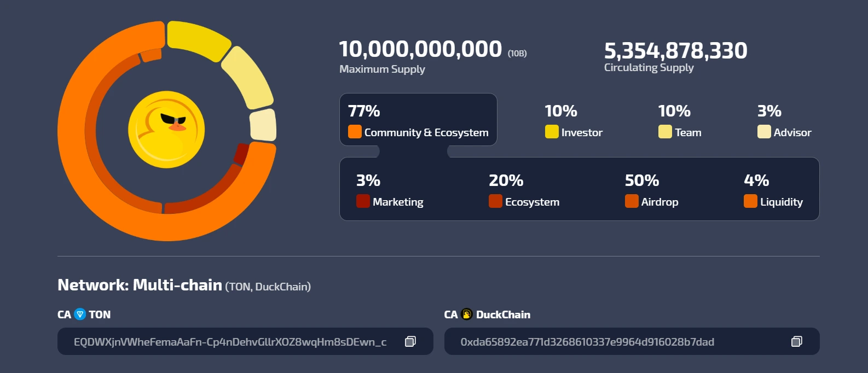Click the Maximum Supply 10,000,000,000 figure
The height and width of the screenshot is (373, 868).
click(x=420, y=49)
